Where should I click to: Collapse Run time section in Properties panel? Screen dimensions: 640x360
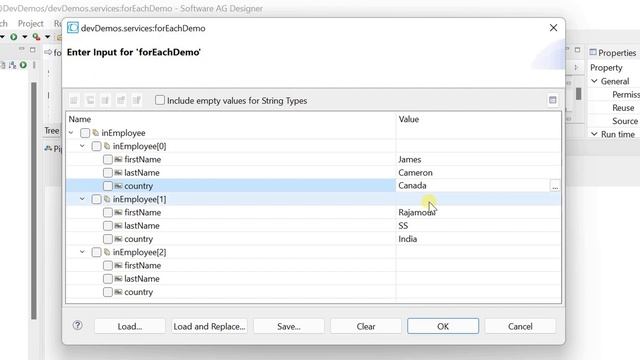(x=594, y=134)
